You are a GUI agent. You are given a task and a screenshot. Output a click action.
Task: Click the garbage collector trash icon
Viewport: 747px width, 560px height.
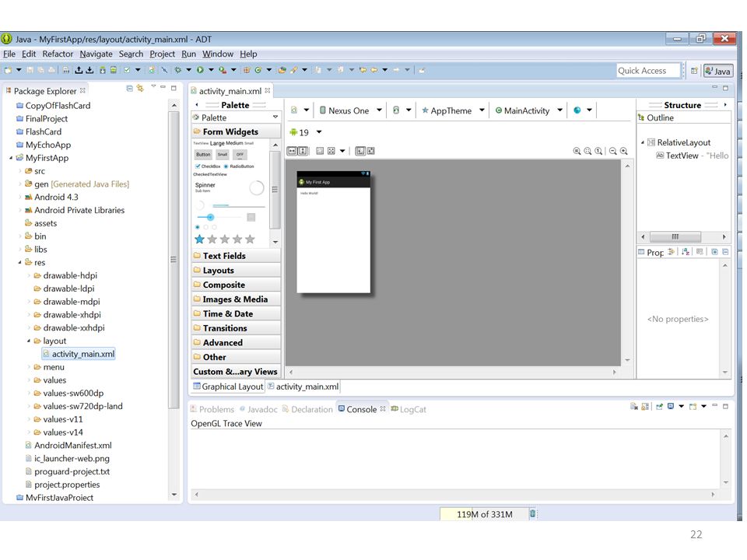[x=532, y=513]
